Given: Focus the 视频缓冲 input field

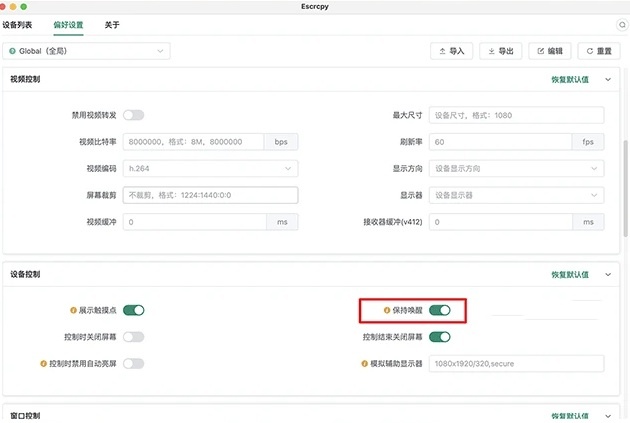Looking at the screenshot, I should [195, 222].
